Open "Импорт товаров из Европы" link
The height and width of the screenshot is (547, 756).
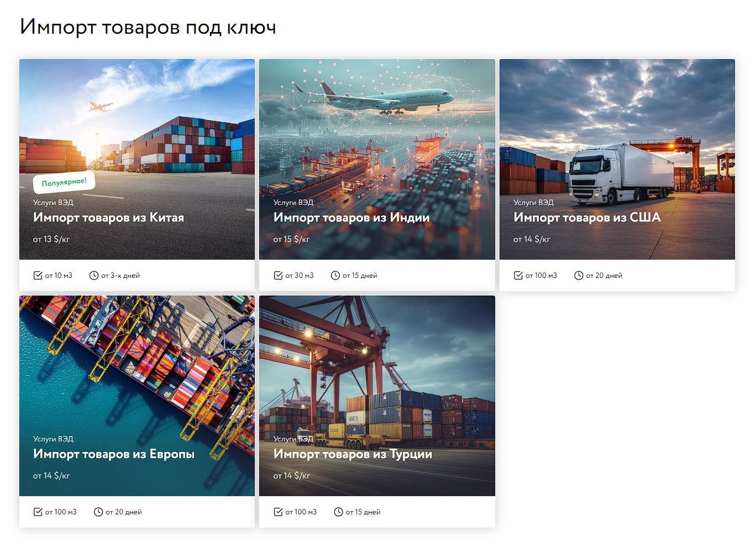click(x=114, y=454)
